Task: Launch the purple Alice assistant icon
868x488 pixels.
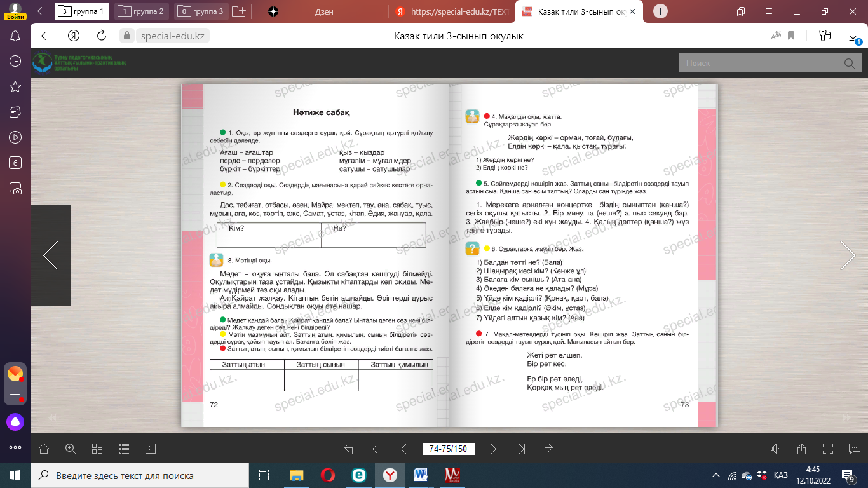Action: [x=15, y=421]
